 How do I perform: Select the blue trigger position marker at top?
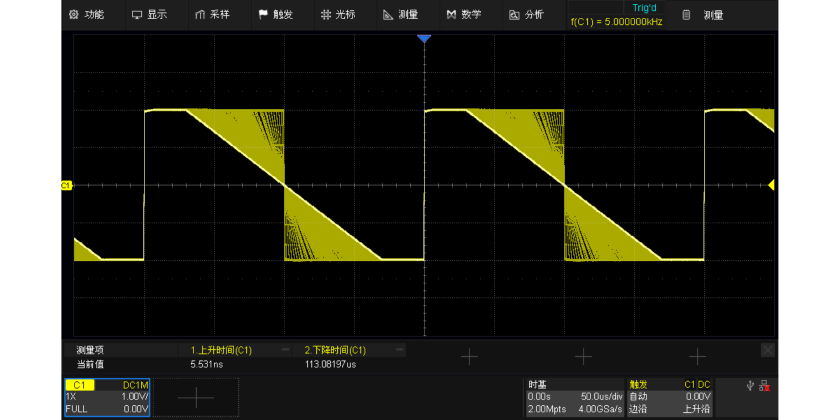[423, 38]
